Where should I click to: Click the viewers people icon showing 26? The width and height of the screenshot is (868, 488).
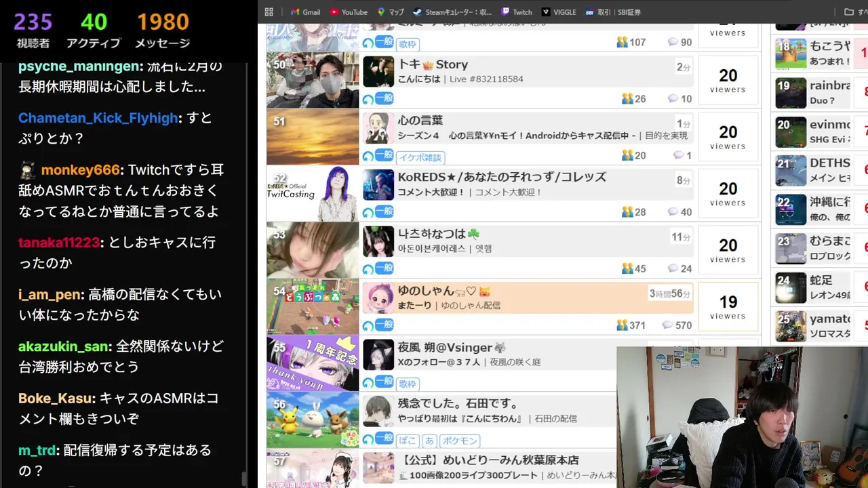[627, 99]
